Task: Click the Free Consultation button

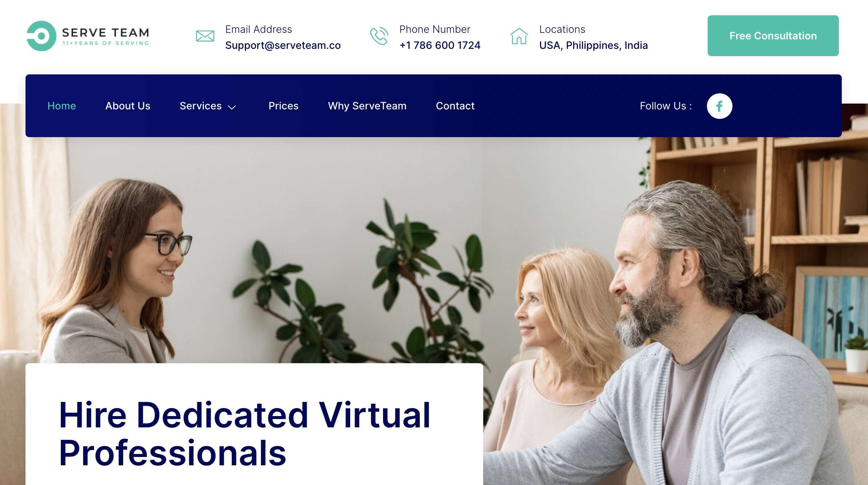Action: tap(773, 36)
